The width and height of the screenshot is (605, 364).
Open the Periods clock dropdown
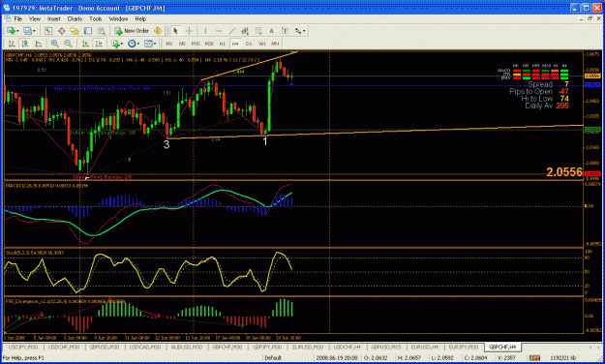click(x=134, y=44)
